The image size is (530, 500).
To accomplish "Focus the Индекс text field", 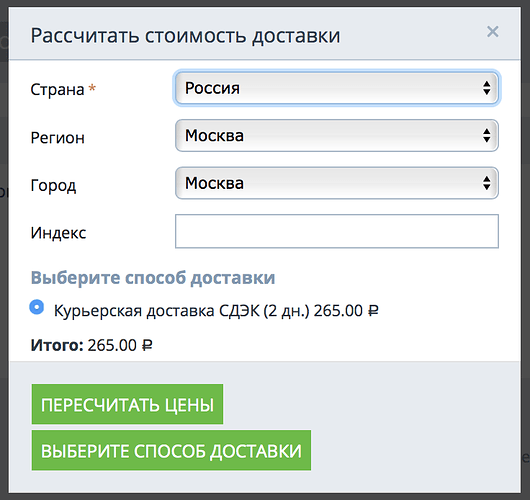I will click(x=337, y=231).
